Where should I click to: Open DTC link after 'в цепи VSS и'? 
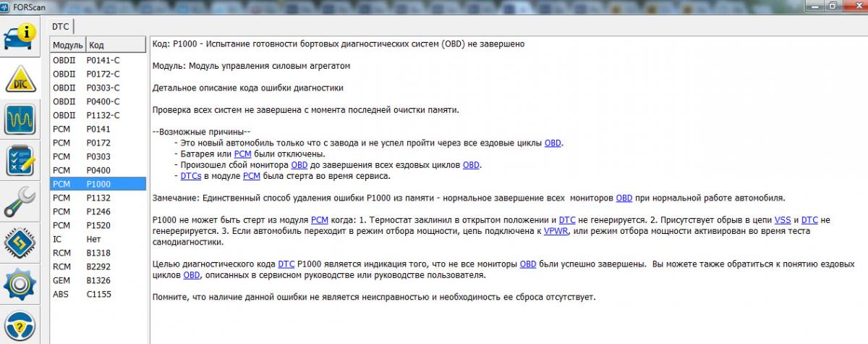pyautogui.click(x=810, y=219)
